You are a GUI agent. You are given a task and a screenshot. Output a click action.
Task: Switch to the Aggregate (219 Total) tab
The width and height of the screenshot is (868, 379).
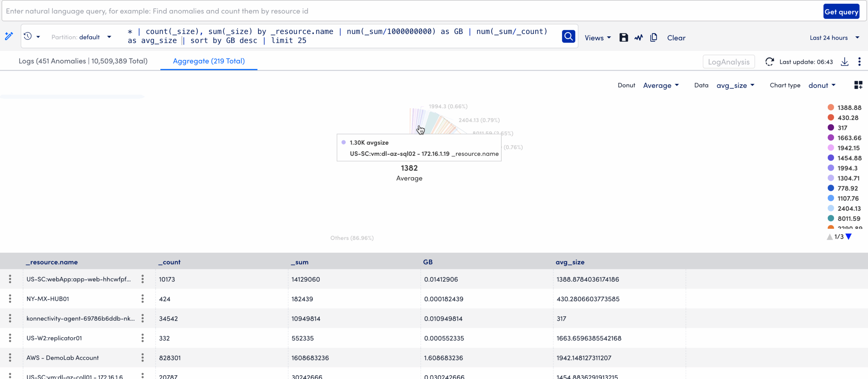click(209, 61)
